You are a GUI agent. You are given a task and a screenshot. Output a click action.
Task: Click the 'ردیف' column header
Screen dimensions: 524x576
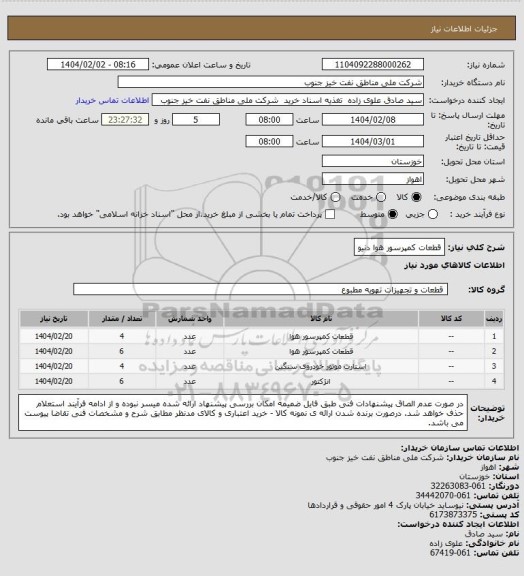point(494,319)
